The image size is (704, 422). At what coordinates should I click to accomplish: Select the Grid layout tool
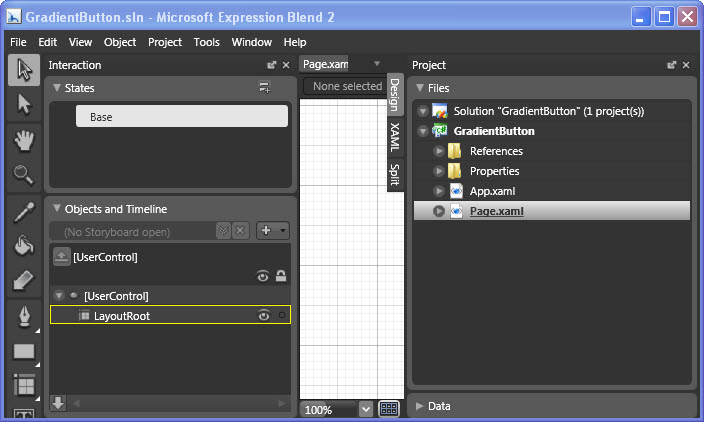coord(24,385)
